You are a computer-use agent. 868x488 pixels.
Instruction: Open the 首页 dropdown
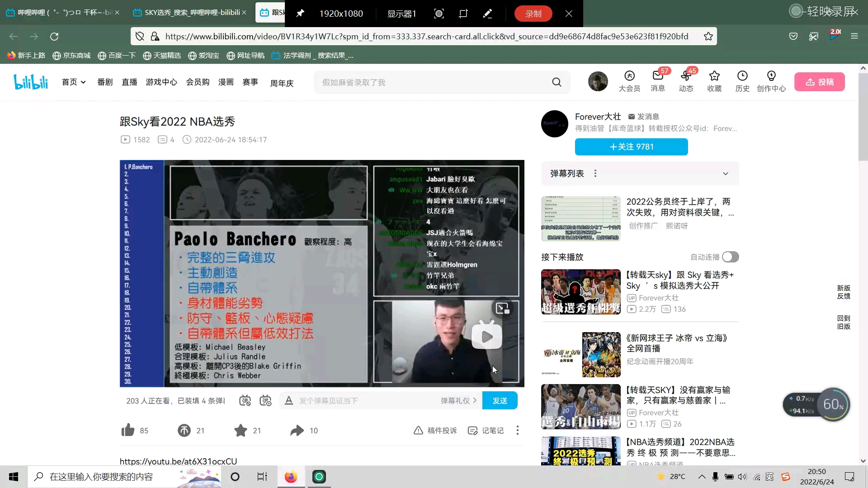tap(74, 82)
